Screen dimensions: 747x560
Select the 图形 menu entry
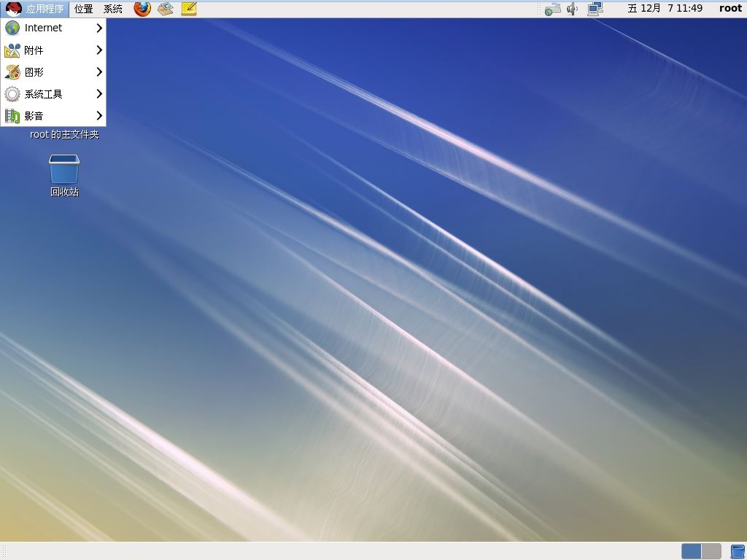[53, 72]
